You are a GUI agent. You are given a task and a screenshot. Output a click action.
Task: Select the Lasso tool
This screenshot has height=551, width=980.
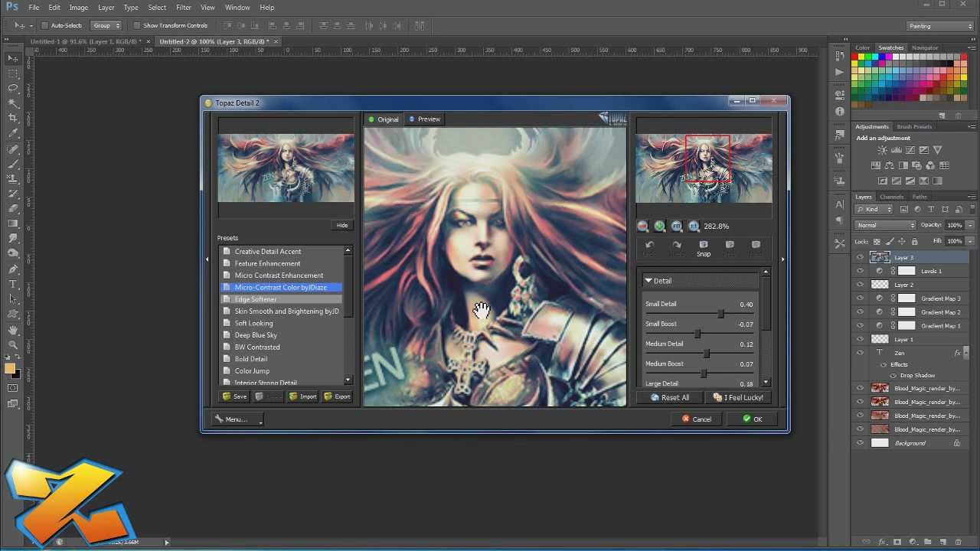13,88
